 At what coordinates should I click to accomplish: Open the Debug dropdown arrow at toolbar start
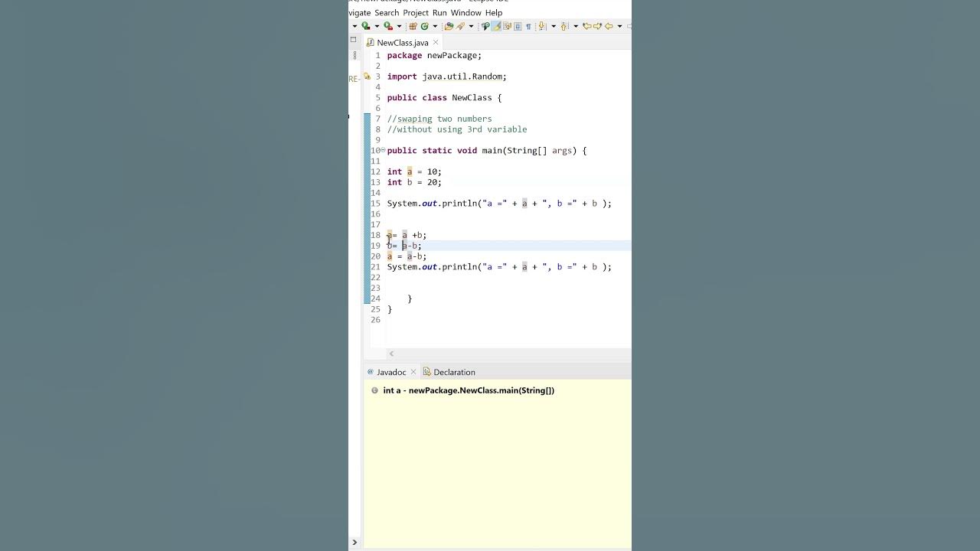[x=354, y=26]
